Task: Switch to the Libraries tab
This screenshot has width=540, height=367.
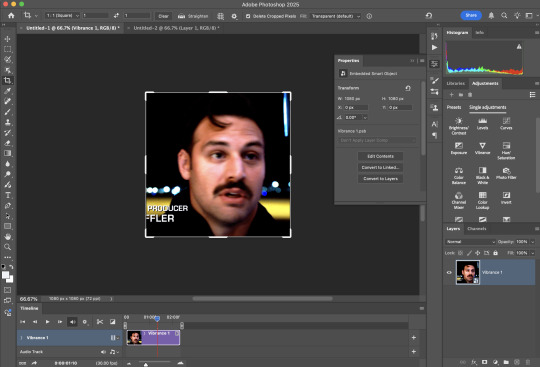Action: [456, 83]
